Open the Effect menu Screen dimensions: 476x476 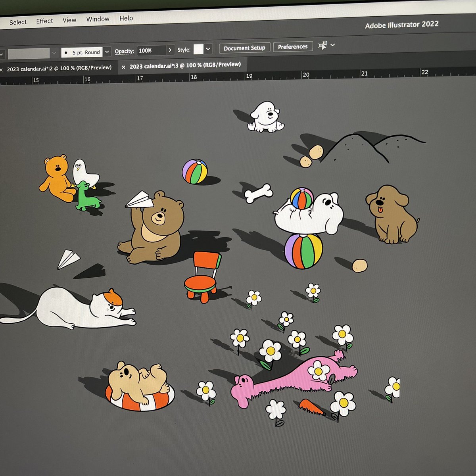point(44,21)
